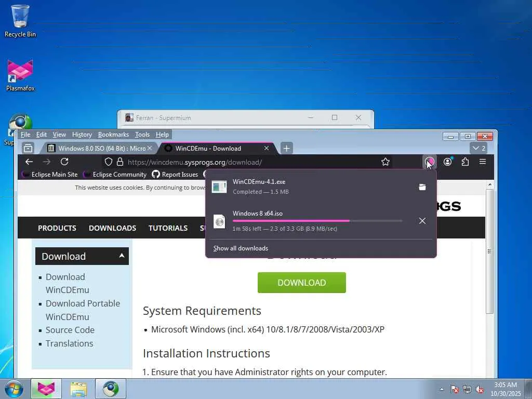
Task: Open the History menu
Action: [82, 135]
